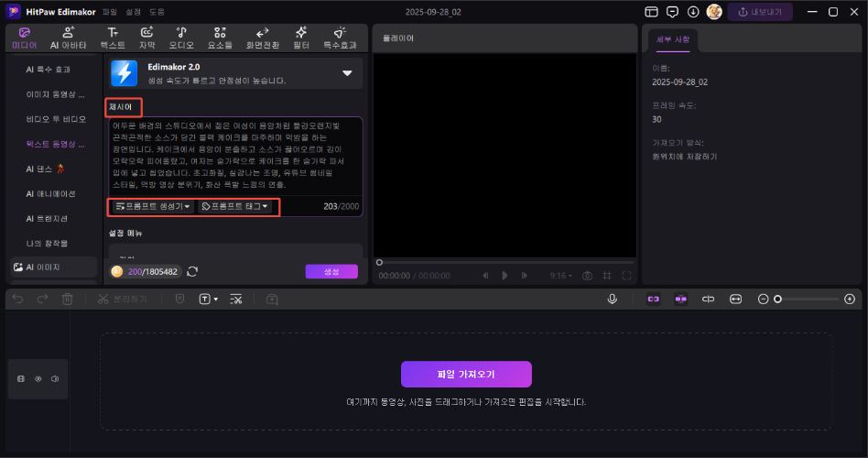Select AI 댄스 in sidebar
Viewport: 868px width, 458px height.
pos(46,169)
